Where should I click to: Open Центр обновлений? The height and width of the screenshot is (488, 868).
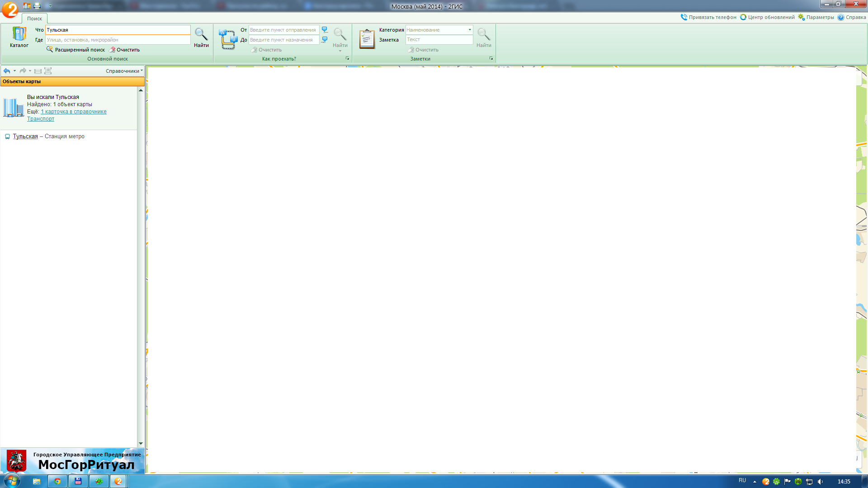(767, 17)
